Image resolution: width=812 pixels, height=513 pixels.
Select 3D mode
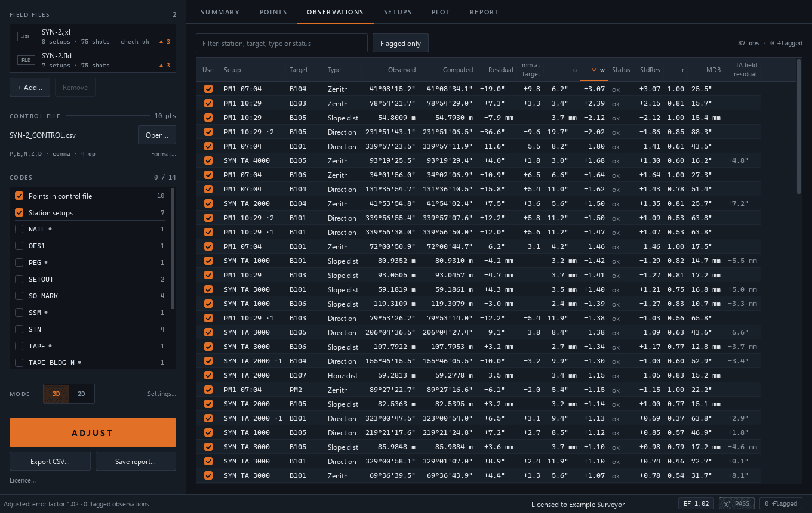57,394
